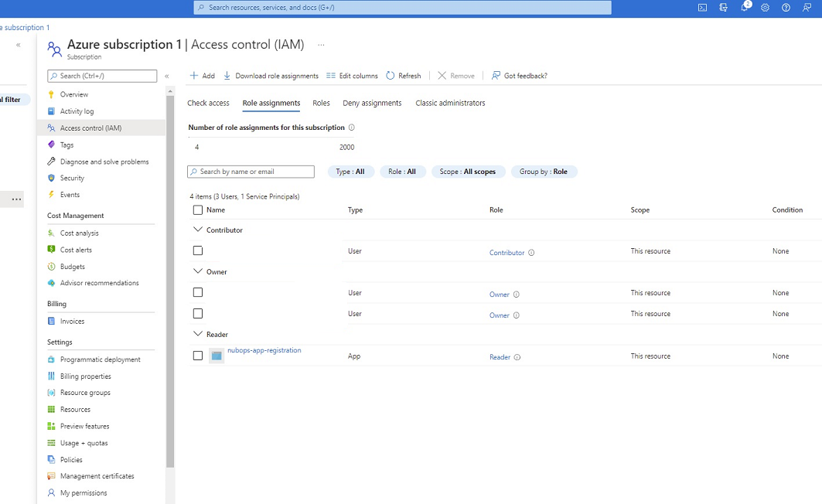Click the Feedback icon in top bar

pyautogui.click(x=807, y=7)
